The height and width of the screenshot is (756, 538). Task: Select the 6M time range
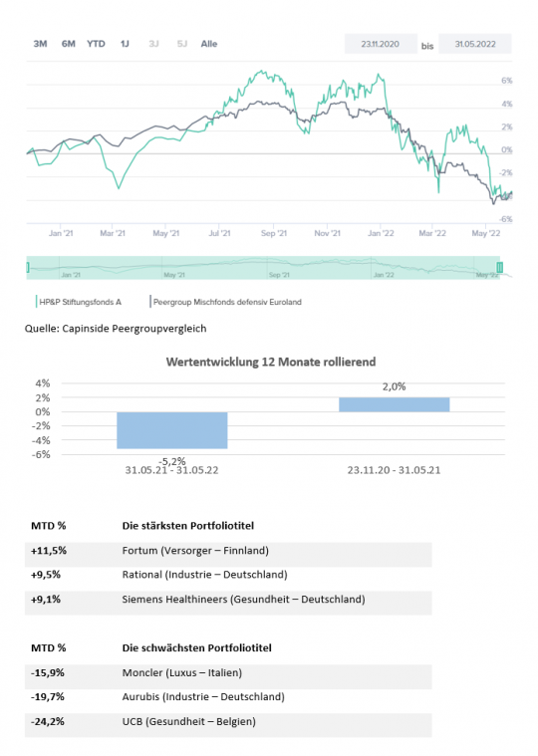(x=69, y=44)
